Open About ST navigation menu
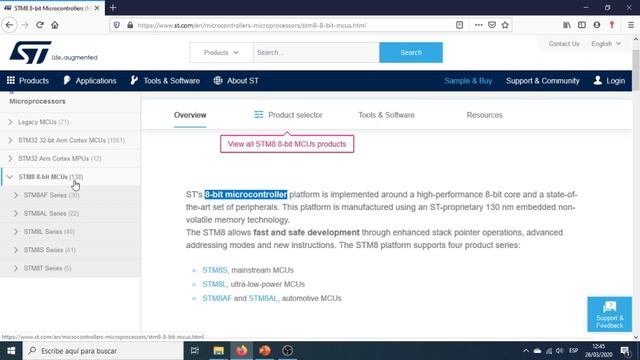640x360 pixels. pyautogui.click(x=236, y=81)
